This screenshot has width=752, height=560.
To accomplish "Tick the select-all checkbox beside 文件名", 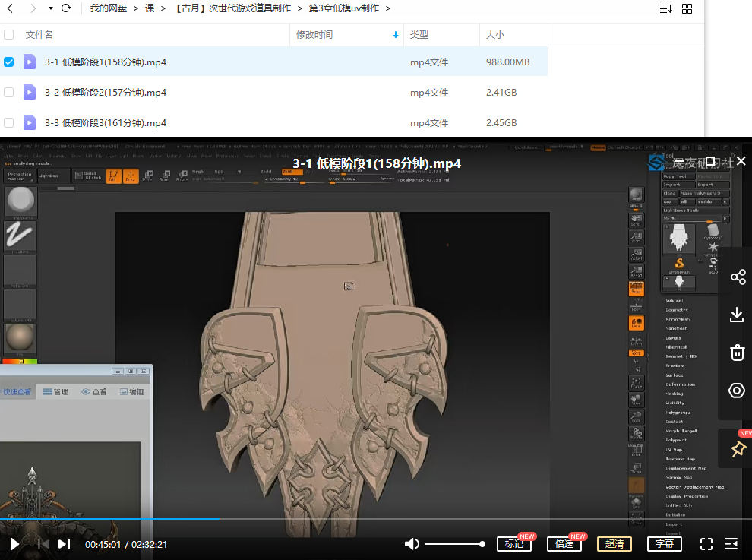I will click(x=9, y=35).
